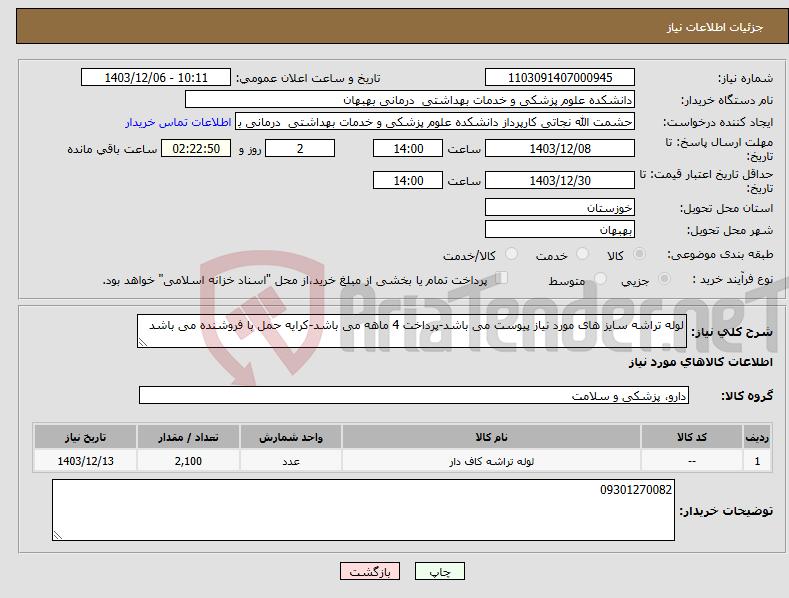Click the goods group field دارو، پزشکی و سلامت

click(414, 396)
